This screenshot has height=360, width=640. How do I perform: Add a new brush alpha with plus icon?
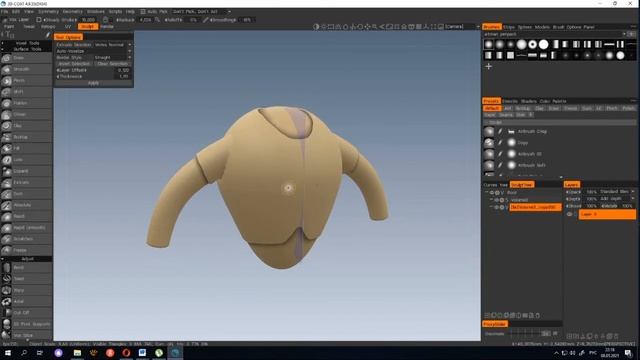(489, 66)
